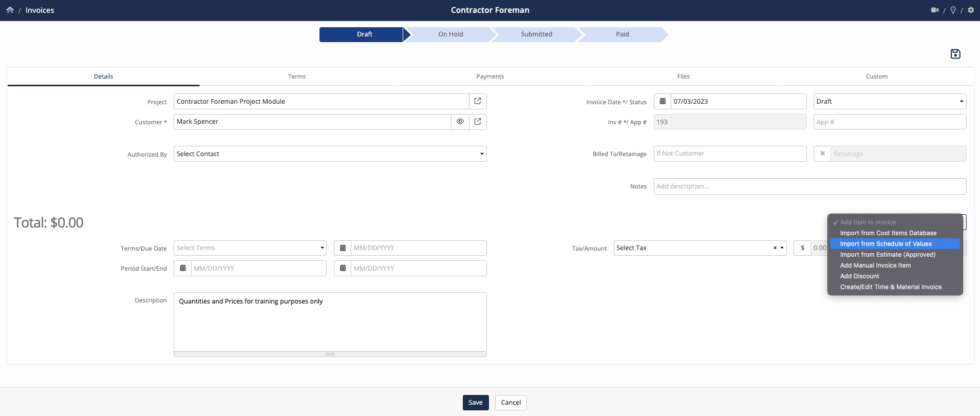Click the Save button
This screenshot has height=416, width=980.
point(476,403)
